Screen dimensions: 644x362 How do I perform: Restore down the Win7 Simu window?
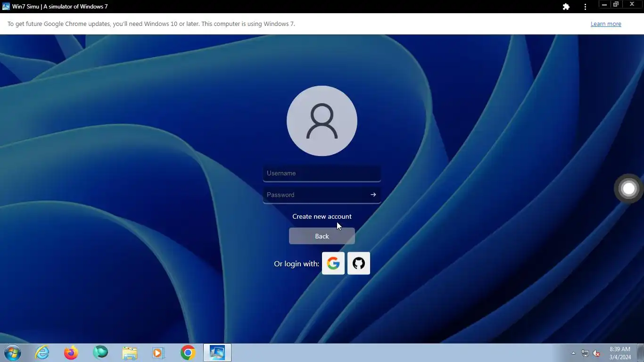tap(616, 4)
